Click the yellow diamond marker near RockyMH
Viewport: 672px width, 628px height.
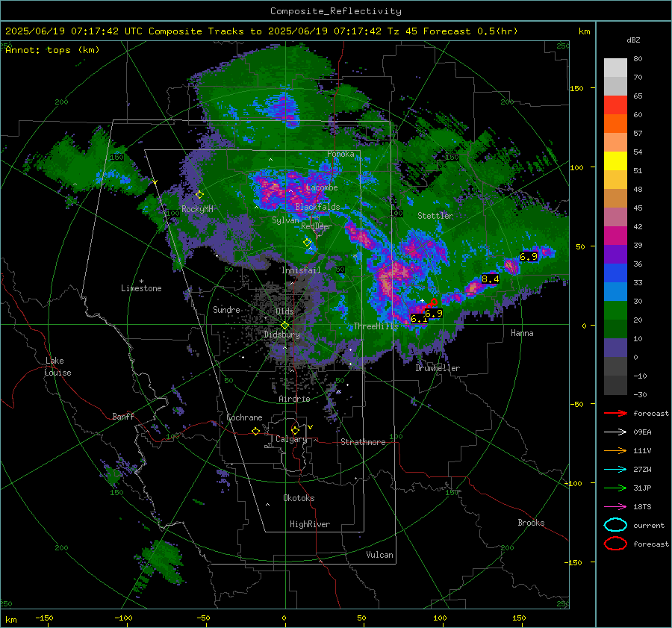(x=199, y=195)
